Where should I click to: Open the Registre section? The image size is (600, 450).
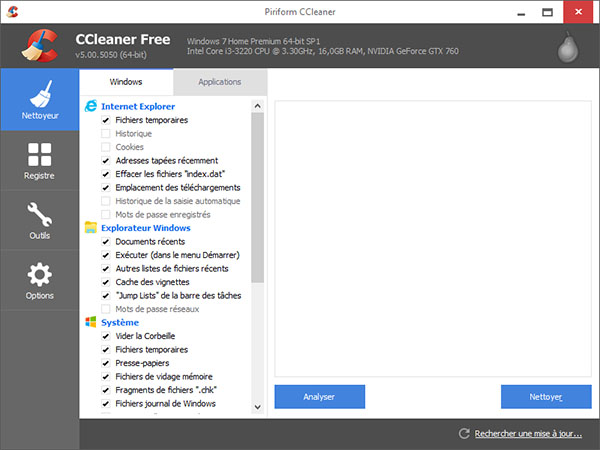(x=39, y=161)
